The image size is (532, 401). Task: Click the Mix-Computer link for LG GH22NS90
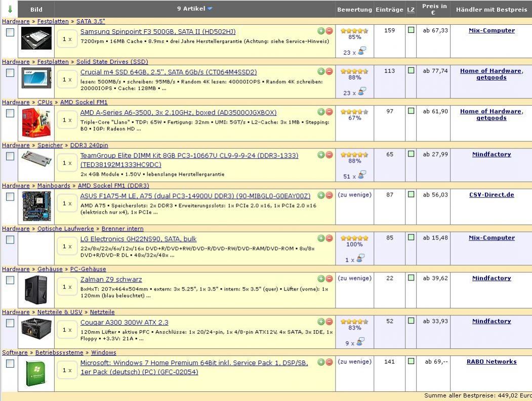coord(492,238)
